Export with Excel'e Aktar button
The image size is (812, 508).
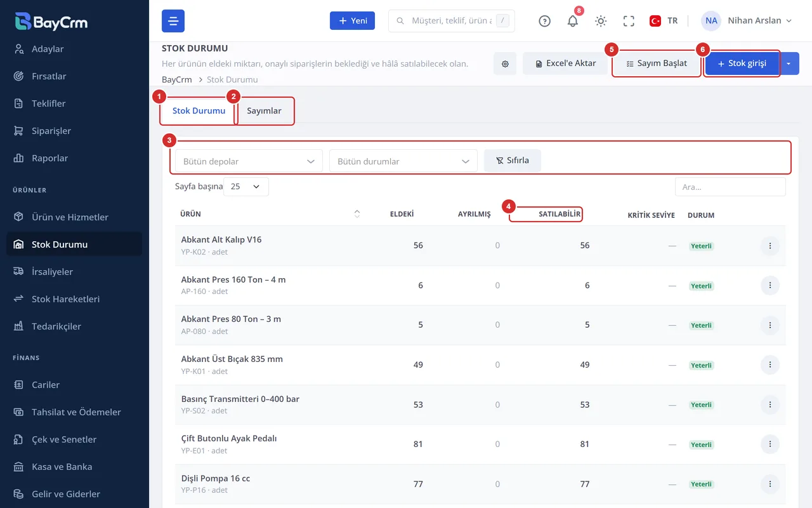click(x=565, y=63)
